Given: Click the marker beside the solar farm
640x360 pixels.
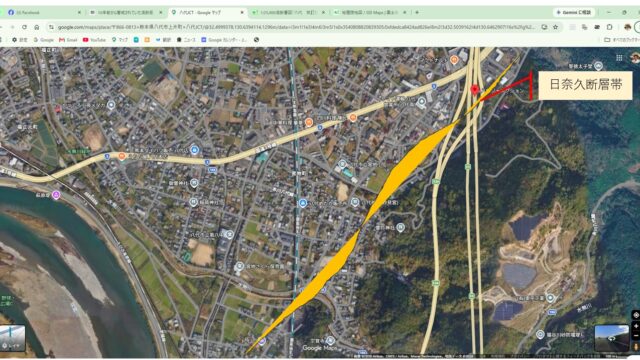Looking at the screenshot, I should (x=550, y=298).
